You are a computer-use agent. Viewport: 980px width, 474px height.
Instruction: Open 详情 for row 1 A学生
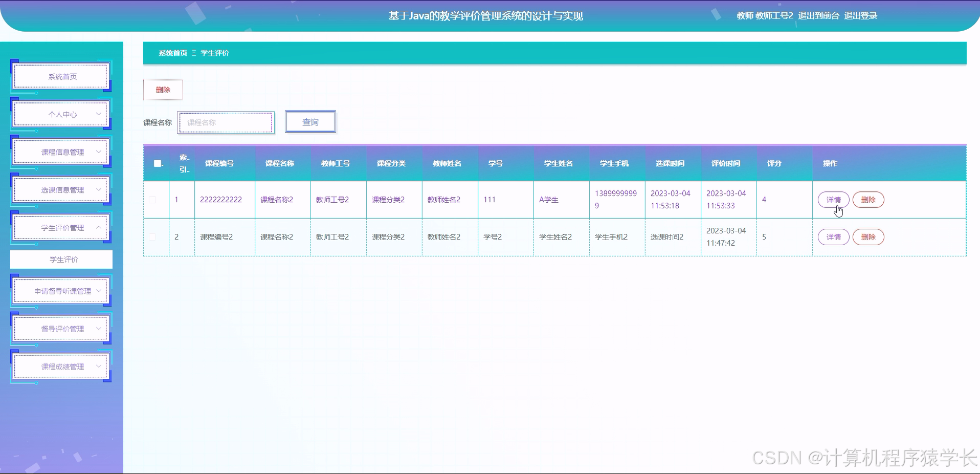[833, 200]
